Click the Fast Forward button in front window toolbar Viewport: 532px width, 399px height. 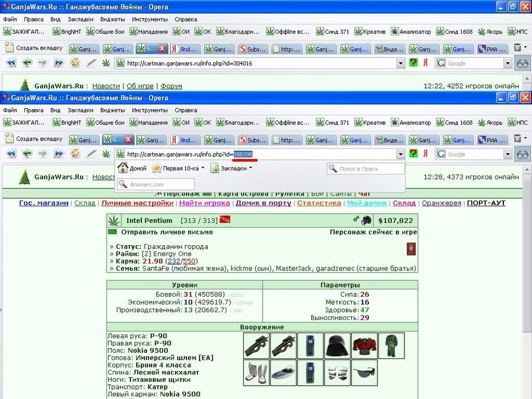click(x=59, y=154)
